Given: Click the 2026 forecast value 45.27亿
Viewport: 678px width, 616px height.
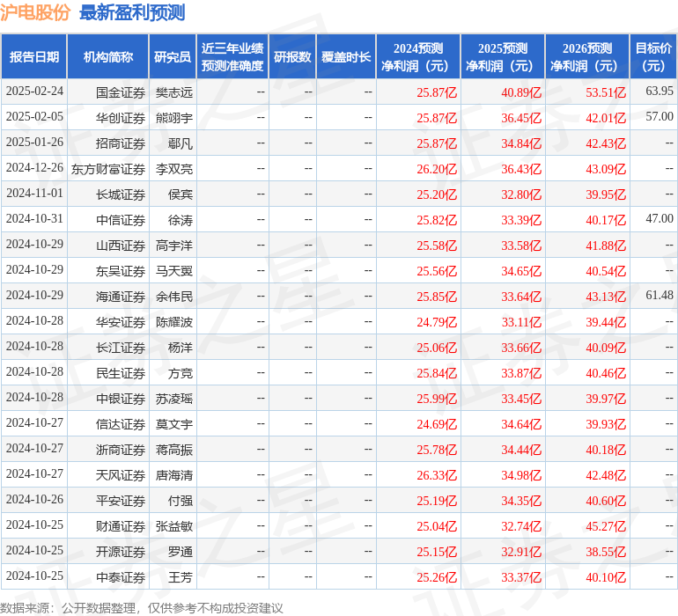Looking at the screenshot, I should (x=606, y=526).
